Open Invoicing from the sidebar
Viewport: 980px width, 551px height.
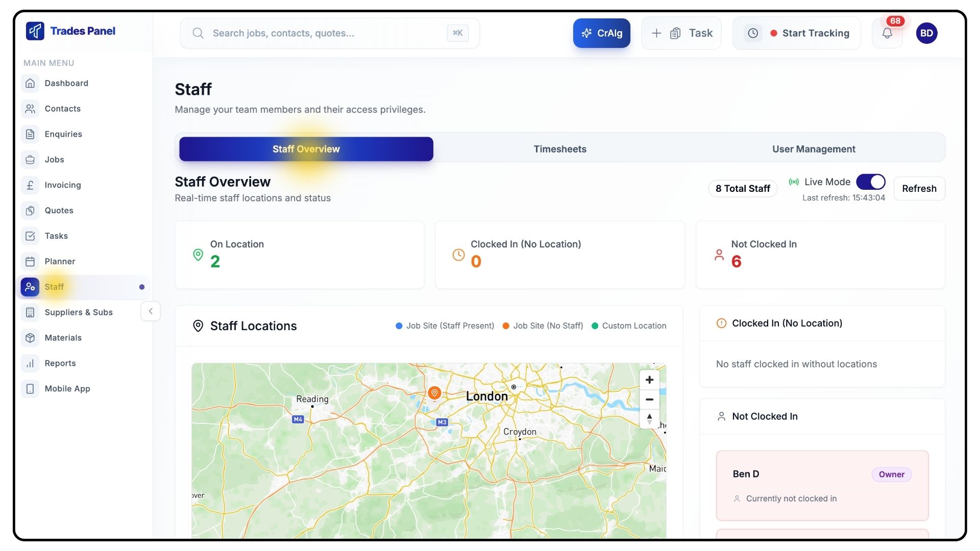[62, 185]
